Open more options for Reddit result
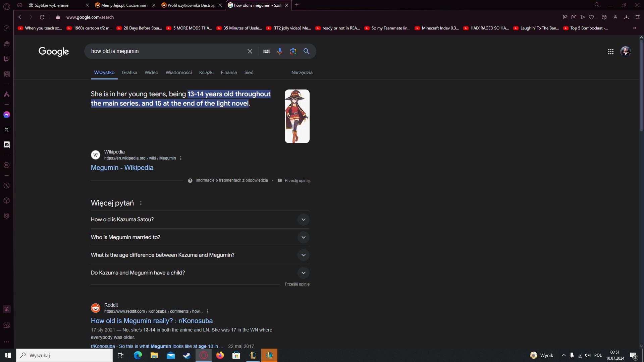Screen dimensions: 644x362 click(x=208, y=311)
